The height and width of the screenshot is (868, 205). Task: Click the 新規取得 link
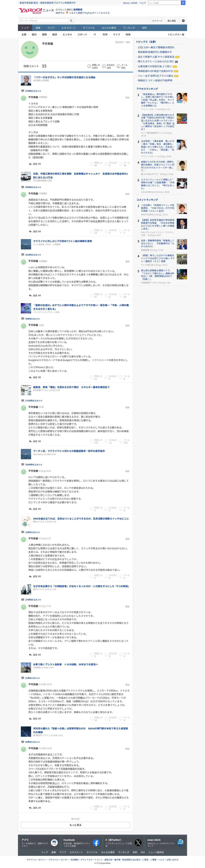point(78,10)
